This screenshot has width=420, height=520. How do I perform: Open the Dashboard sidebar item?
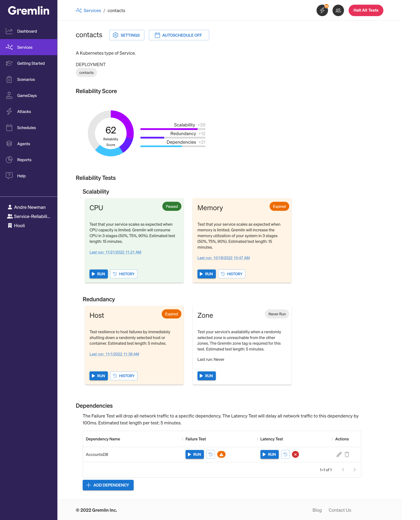pyautogui.click(x=29, y=31)
